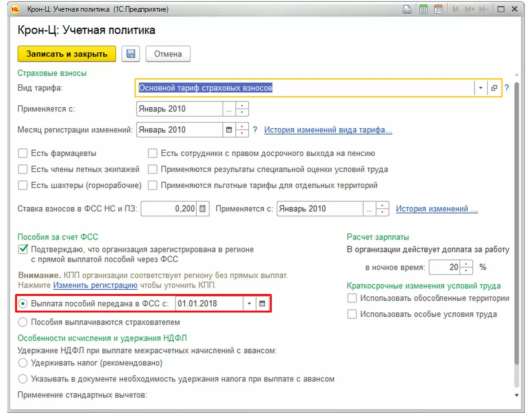Open История изменений вида тарифа link
This screenshot has width=532, height=413.
(x=329, y=130)
